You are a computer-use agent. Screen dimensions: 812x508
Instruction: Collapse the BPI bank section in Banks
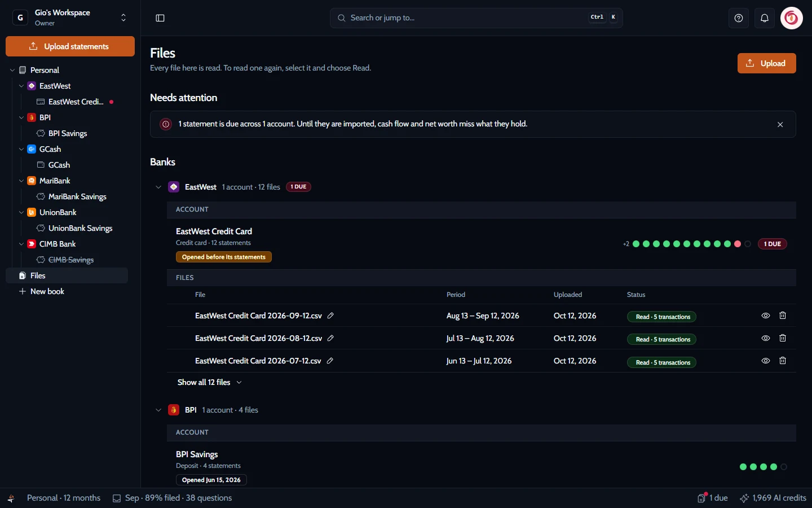tap(158, 410)
